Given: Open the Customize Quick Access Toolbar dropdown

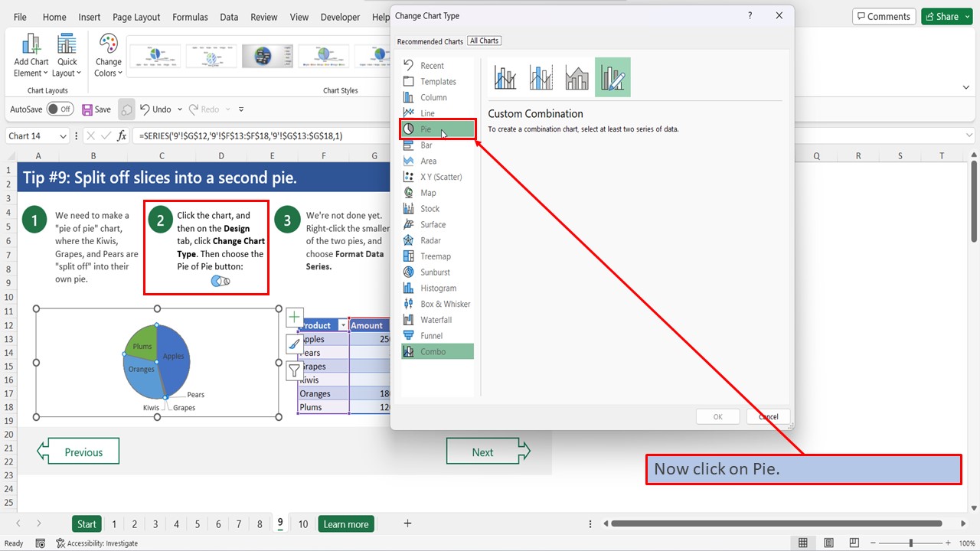Looking at the screenshot, I should 241,109.
